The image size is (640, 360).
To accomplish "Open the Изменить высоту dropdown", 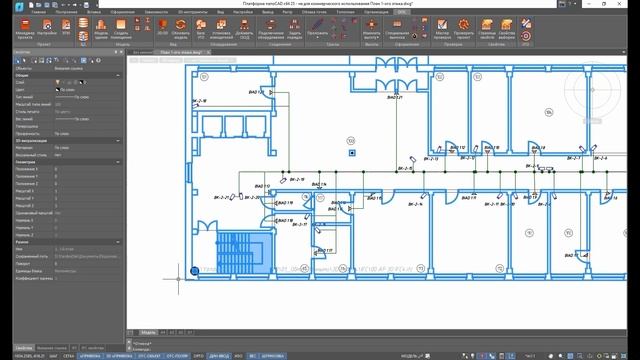I will pyautogui.click(x=371, y=29).
